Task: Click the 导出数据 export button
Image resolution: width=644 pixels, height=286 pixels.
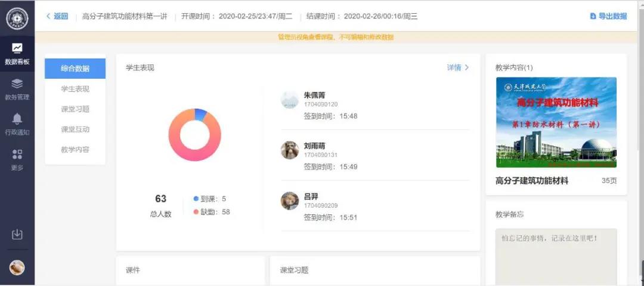Action: [608, 16]
